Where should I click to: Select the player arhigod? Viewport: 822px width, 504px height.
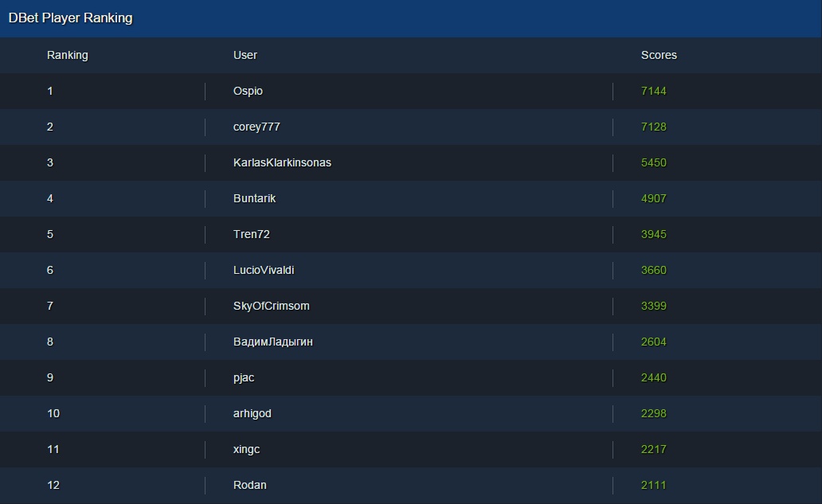coord(252,413)
